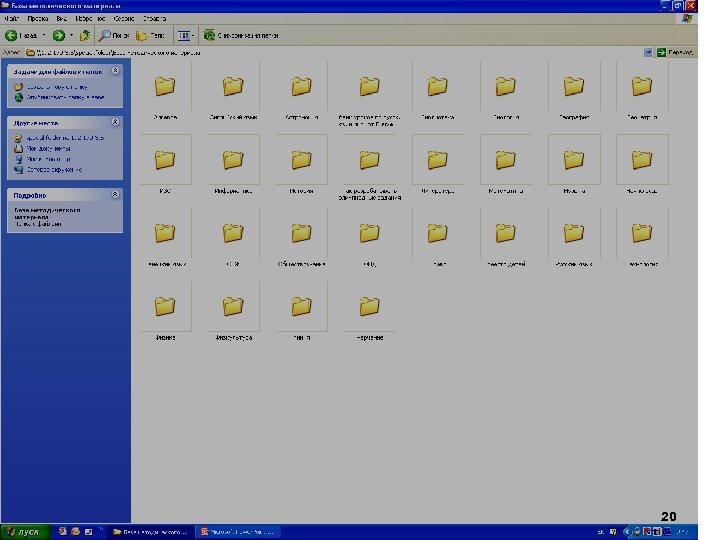
Task: Open Поиск with the magnifier icon
Action: click(x=114, y=35)
